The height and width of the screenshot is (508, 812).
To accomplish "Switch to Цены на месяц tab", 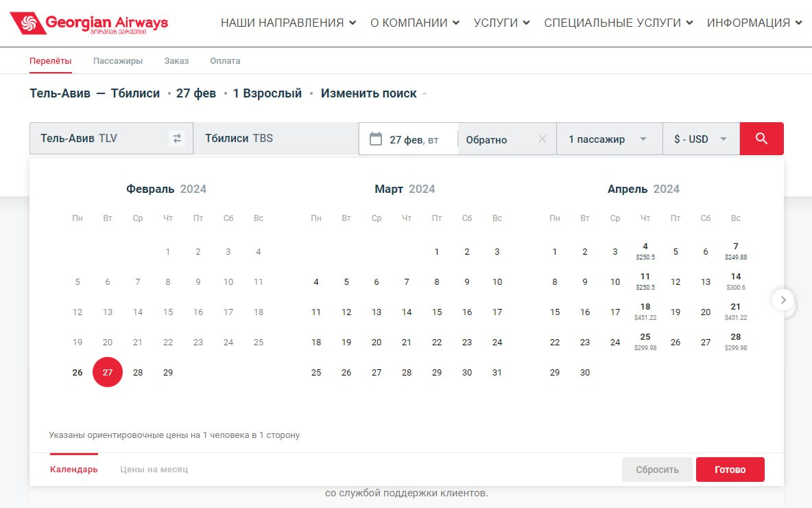I will tap(154, 470).
